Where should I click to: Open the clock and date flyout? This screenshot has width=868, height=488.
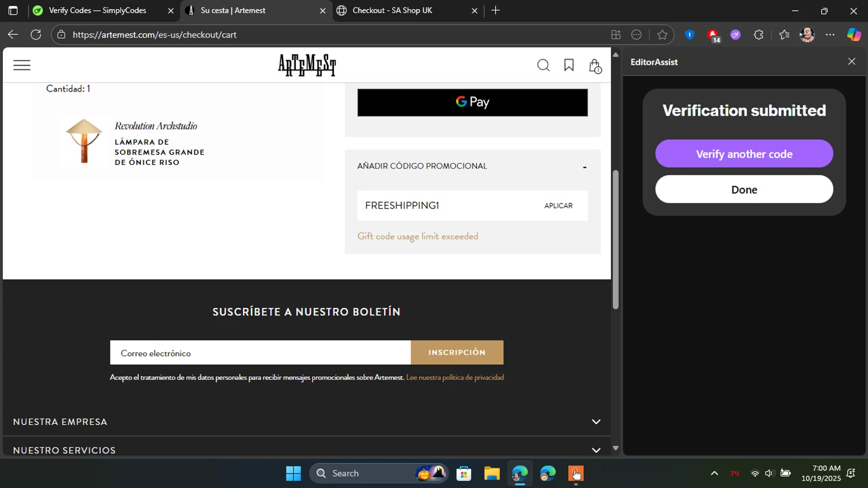(x=821, y=474)
